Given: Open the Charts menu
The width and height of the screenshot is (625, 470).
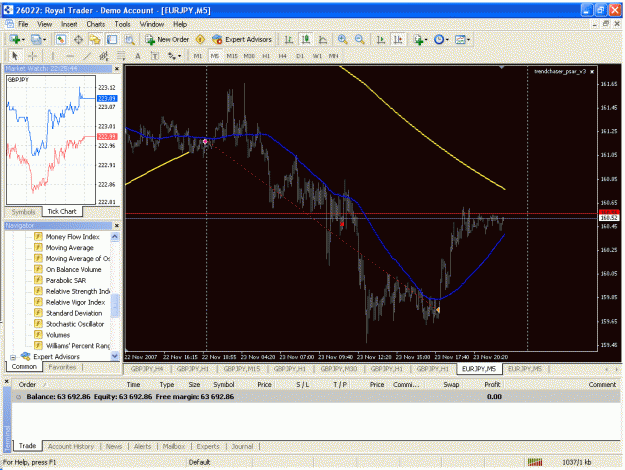Looking at the screenshot, I should 96,24.
